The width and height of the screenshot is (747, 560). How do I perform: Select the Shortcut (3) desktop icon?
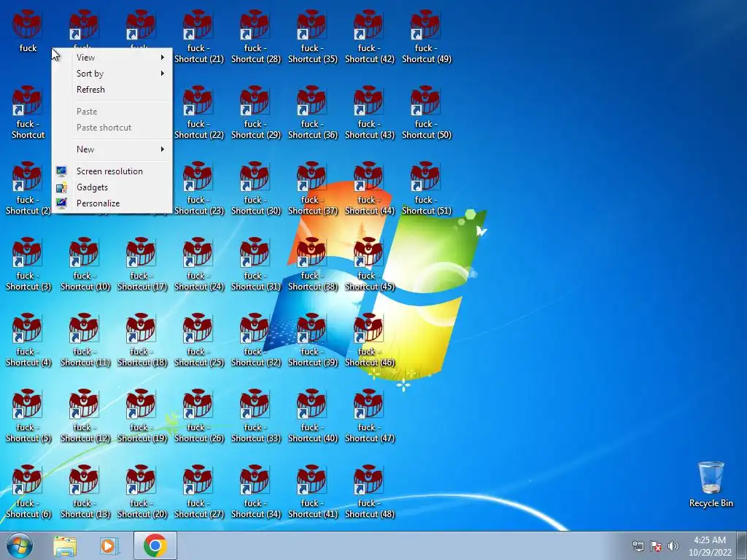(28, 265)
